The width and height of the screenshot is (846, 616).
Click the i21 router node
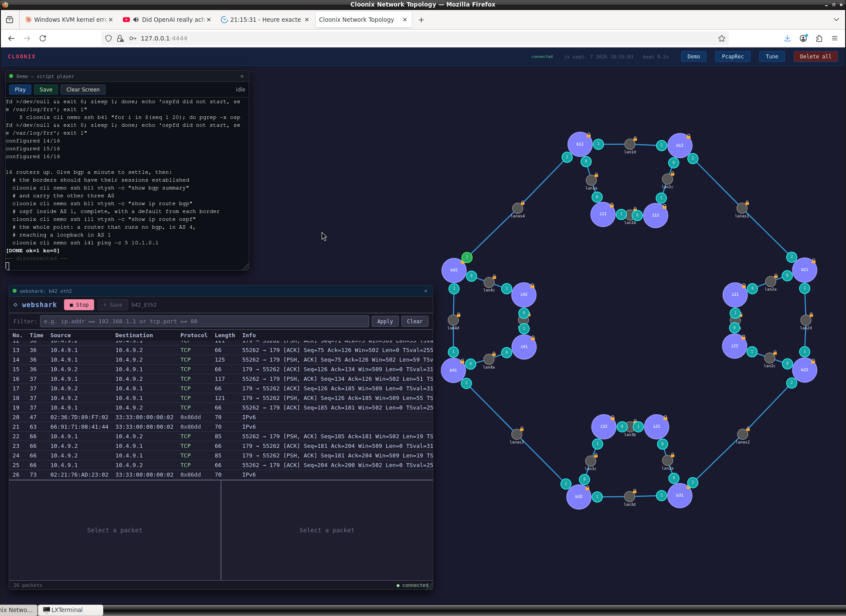tap(735, 294)
